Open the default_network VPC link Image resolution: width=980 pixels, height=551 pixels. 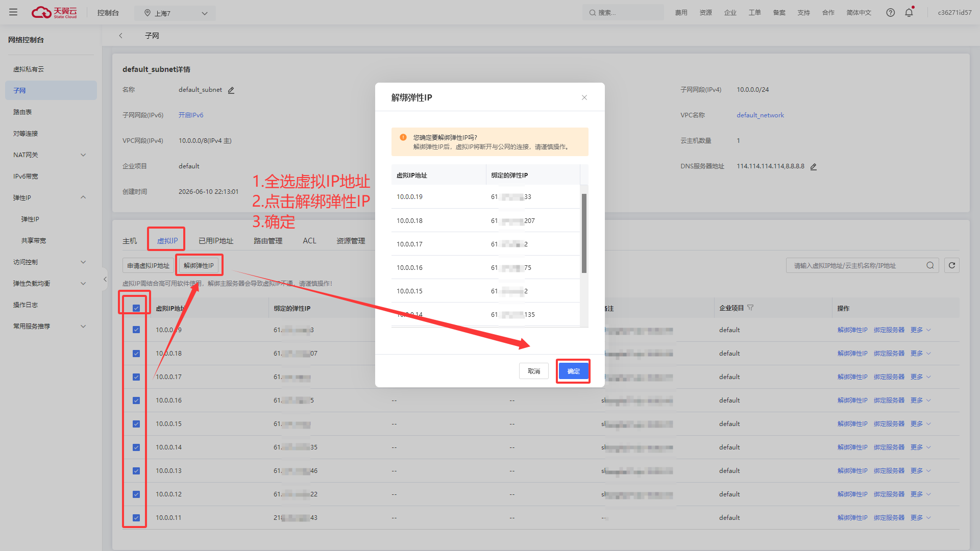coord(760,115)
